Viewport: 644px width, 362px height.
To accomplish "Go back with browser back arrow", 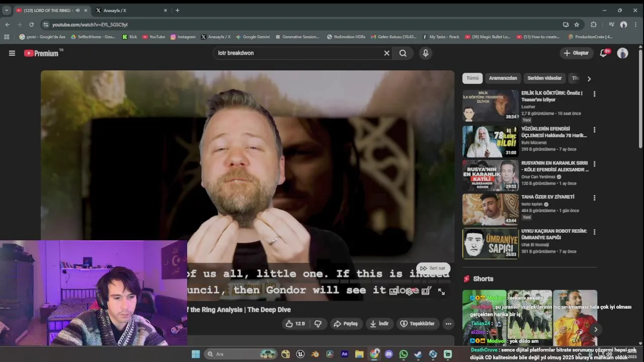I will click(x=7, y=25).
